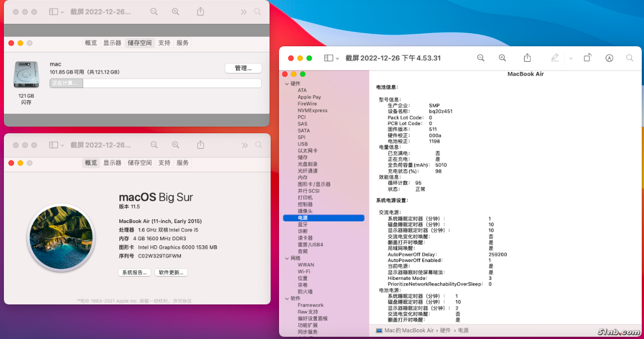
Task: Click zoom out in the 4.53.31 screenshot window
Action: 480,58
